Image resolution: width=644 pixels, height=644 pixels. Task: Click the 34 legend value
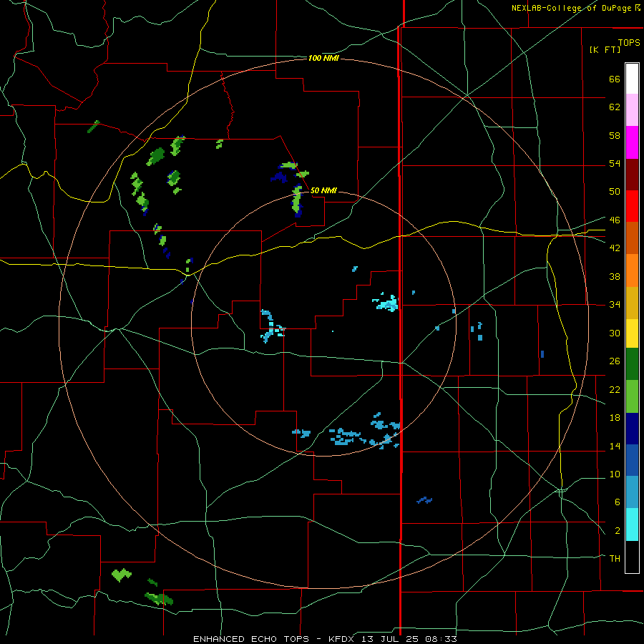pos(615,305)
